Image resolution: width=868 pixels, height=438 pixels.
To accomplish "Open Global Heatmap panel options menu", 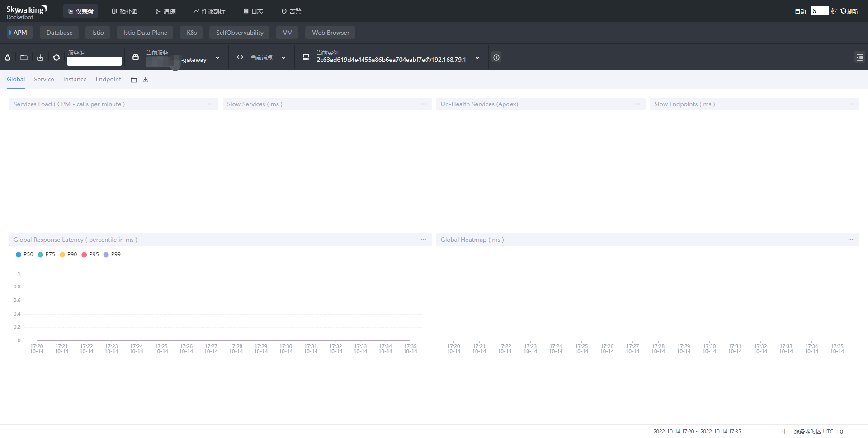I will click(x=851, y=240).
